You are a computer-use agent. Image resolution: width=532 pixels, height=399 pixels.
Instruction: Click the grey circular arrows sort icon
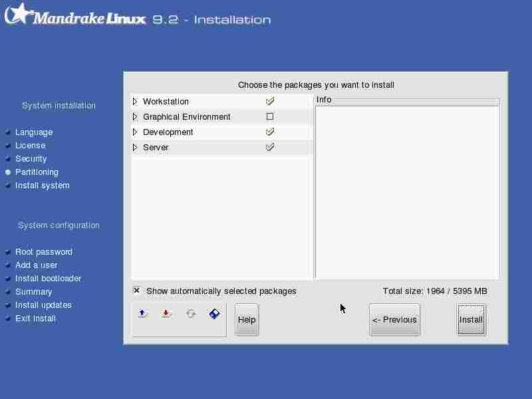coord(191,314)
